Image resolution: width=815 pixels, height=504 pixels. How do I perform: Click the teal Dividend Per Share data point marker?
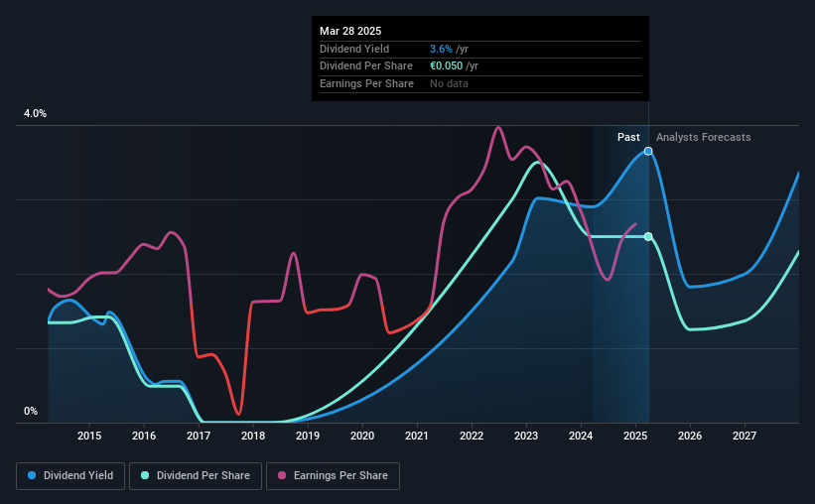pos(648,236)
